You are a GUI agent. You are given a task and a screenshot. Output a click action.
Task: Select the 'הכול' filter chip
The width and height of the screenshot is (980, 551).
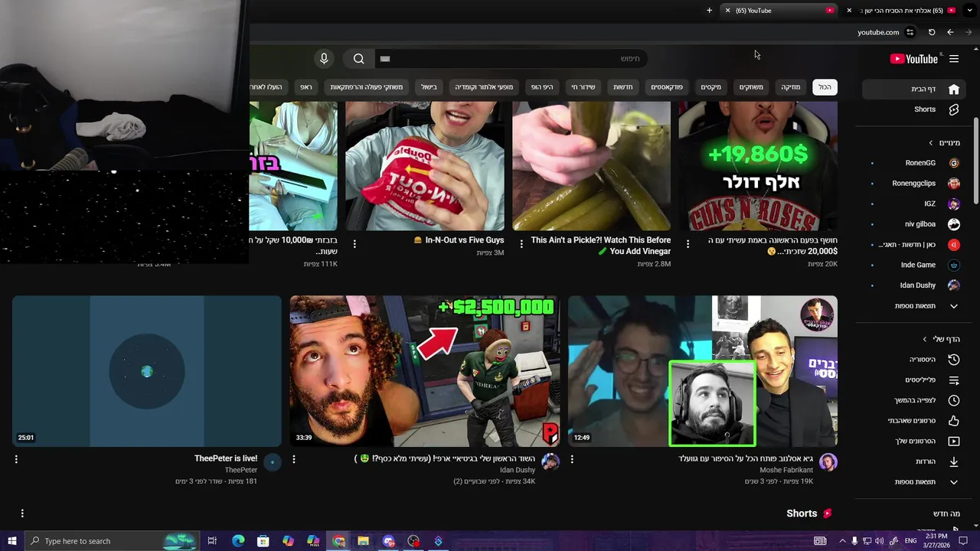point(825,87)
